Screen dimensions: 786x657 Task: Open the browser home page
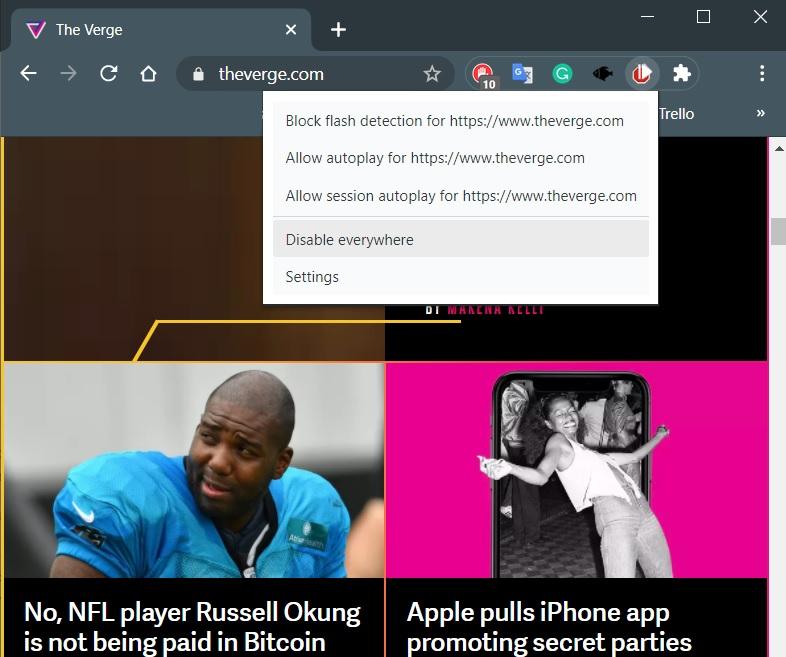(148, 74)
